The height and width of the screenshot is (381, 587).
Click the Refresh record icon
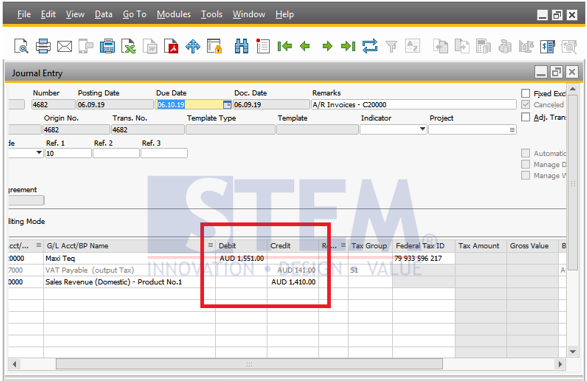tap(370, 46)
